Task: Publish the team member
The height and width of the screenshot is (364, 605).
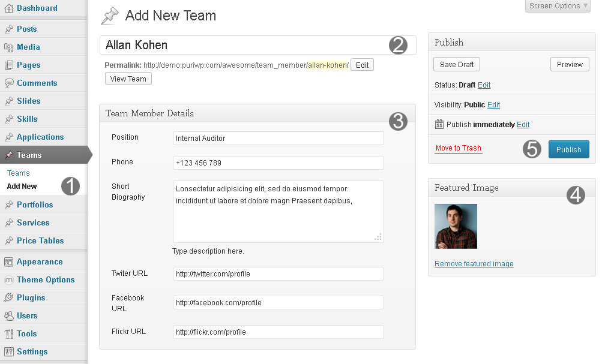Action: point(568,149)
